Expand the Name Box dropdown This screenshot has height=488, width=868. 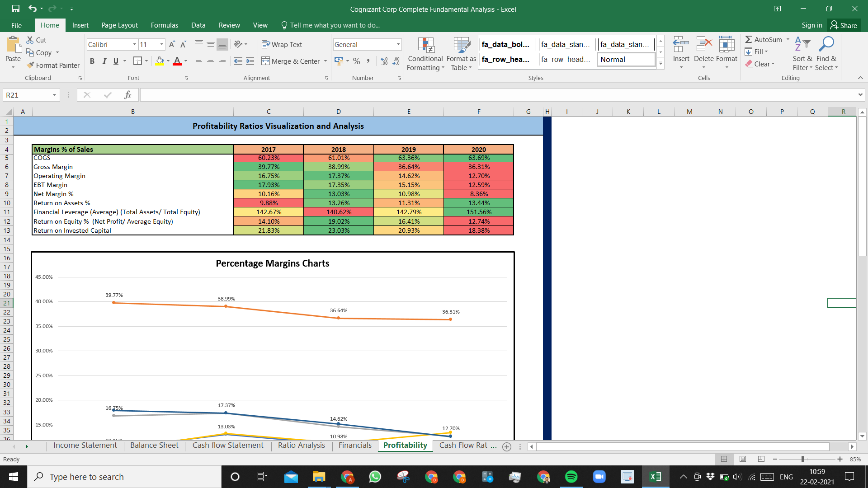pos(54,95)
